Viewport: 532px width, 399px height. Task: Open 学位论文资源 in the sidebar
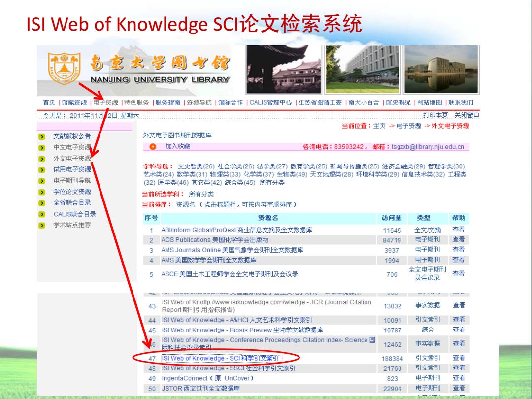pyautogui.click(x=72, y=192)
